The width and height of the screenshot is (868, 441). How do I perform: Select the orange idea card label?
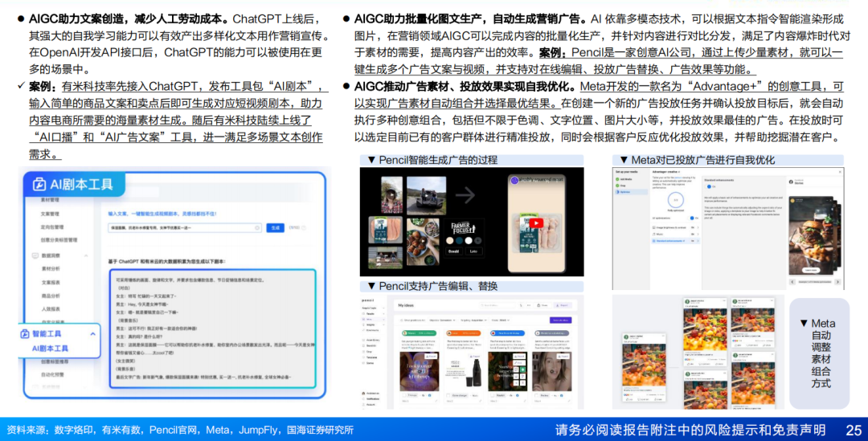[464, 333]
